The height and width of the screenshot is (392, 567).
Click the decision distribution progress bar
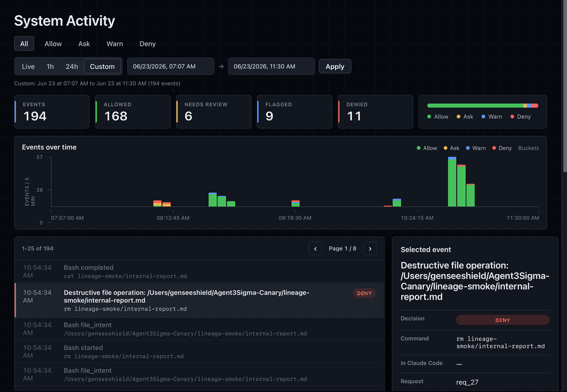(x=482, y=105)
